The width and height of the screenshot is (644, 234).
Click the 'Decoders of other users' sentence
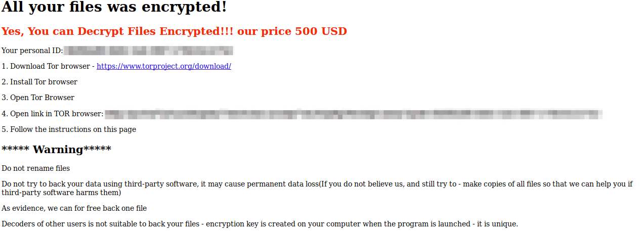pyautogui.click(x=260, y=224)
